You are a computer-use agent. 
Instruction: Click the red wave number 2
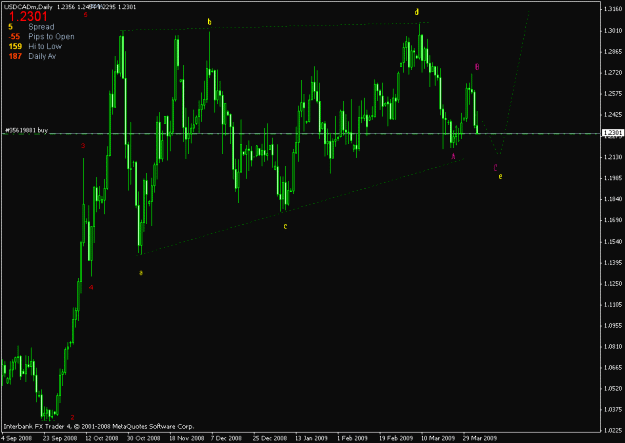point(72,417)
